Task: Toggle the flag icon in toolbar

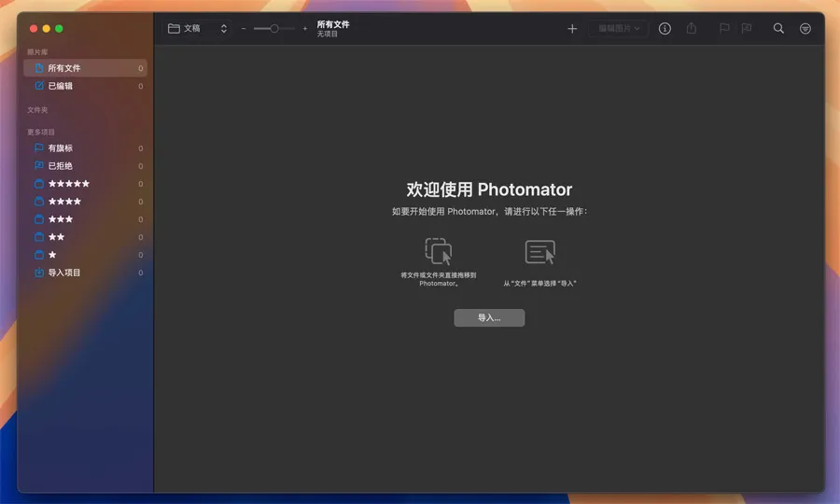Action: point(724,29)
